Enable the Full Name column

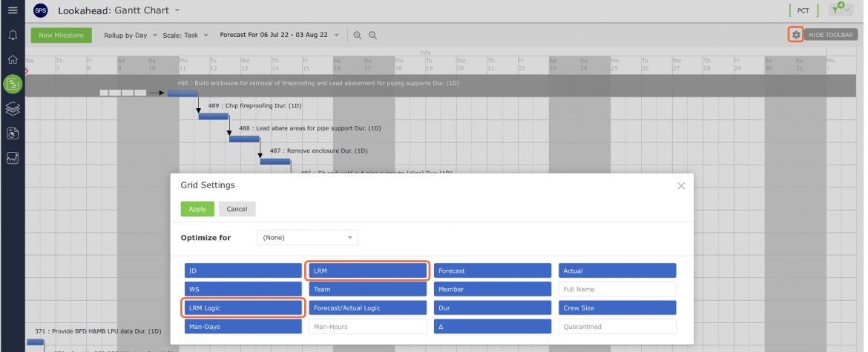(617, 289)
